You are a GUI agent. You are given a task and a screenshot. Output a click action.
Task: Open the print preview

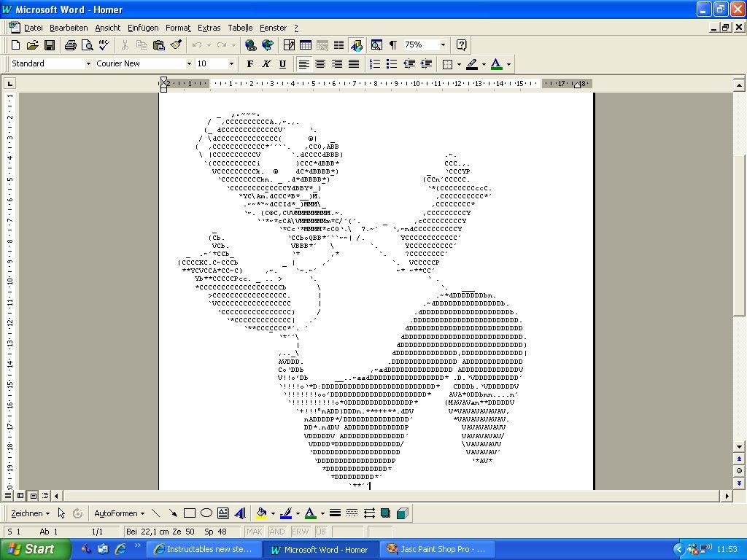click(88, 45)
